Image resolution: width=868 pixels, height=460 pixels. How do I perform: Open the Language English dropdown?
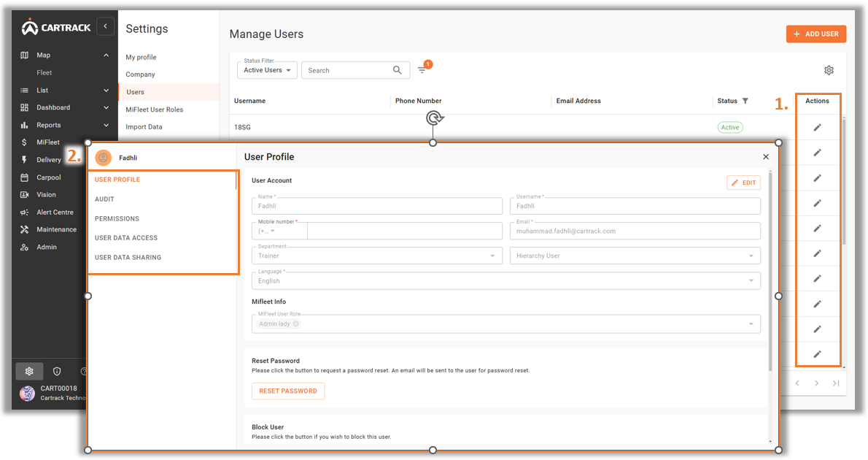pos(506,280)
